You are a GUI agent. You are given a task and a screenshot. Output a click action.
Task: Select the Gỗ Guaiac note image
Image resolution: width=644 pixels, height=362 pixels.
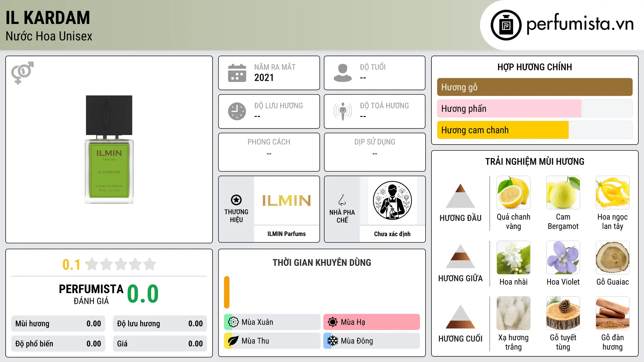(x=613, y=258)
